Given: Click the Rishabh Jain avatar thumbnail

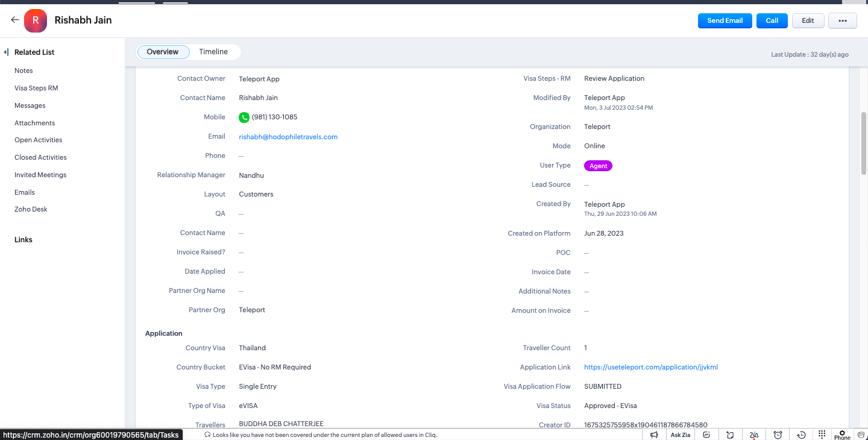Looking at the screenshot, I should pyautogui.click(x=36, y=20).
